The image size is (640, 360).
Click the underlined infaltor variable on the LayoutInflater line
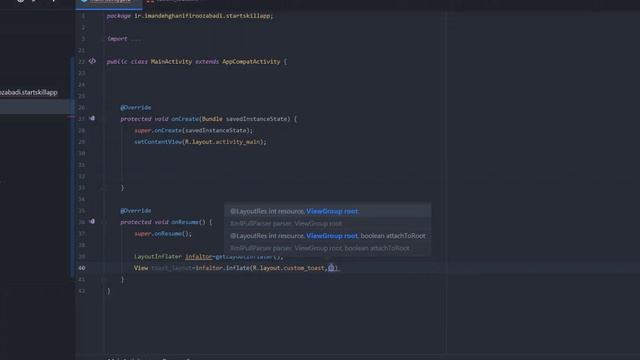[x=199, y=256]
